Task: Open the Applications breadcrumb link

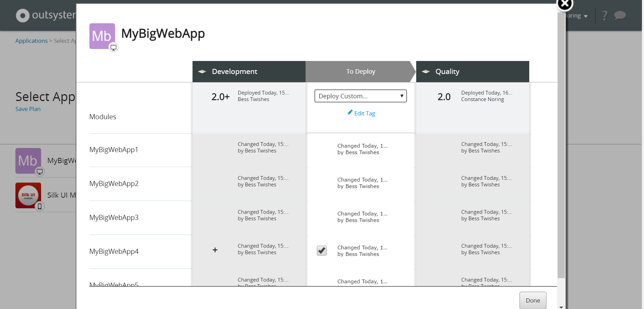Action: click(31, 40)
